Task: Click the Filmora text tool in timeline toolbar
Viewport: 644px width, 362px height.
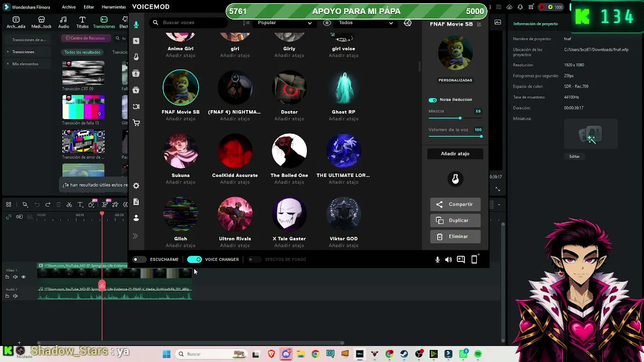Action: 80,205
